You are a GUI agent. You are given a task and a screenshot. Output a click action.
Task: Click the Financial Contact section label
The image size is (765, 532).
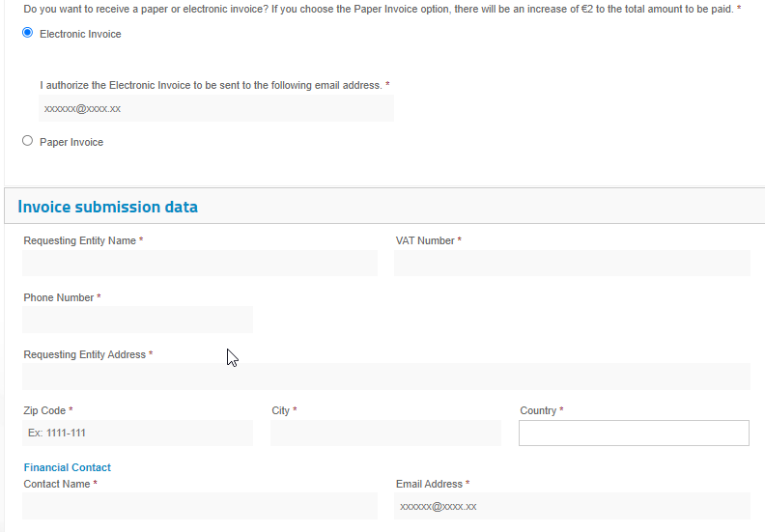[x=68, y=467]
